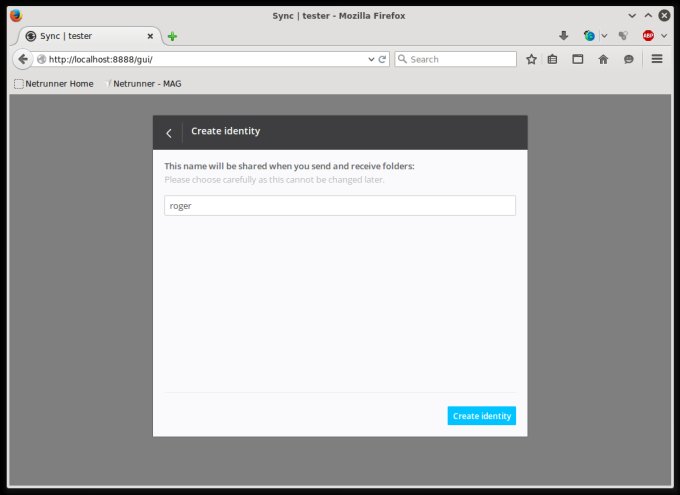
Task: Open the Downloads arrow icon
Action: point(563,36)
